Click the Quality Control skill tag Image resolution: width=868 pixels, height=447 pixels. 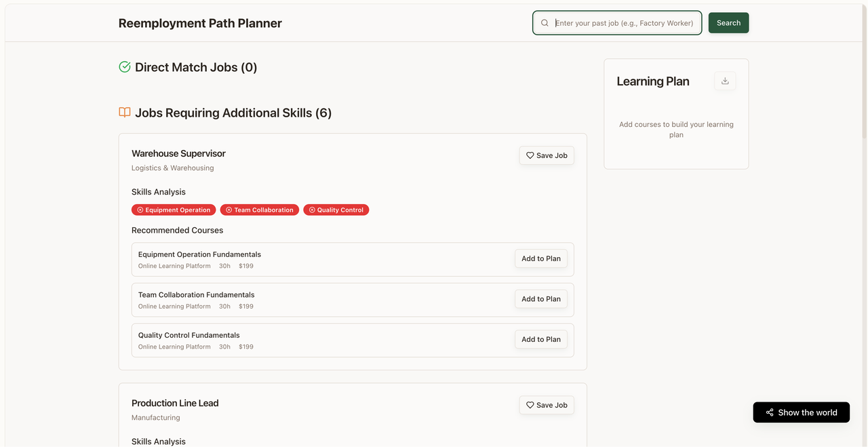pos(336,210)
